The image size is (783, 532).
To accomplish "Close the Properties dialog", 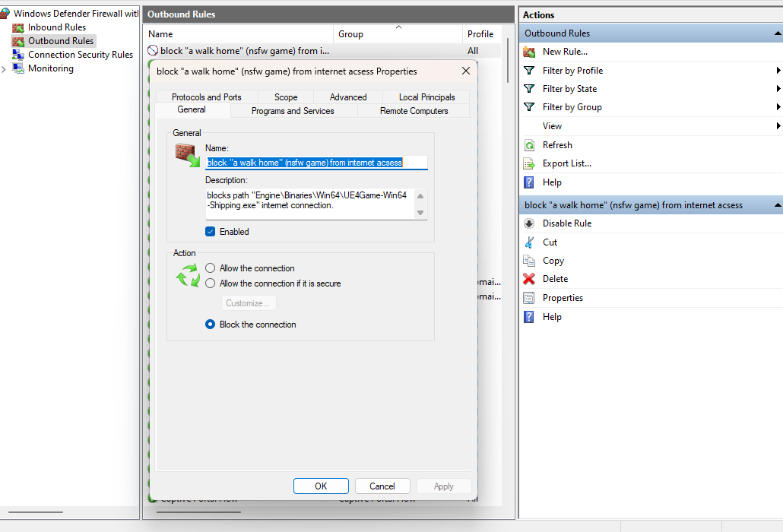I will pyautogui.click(x=466, y=71).
